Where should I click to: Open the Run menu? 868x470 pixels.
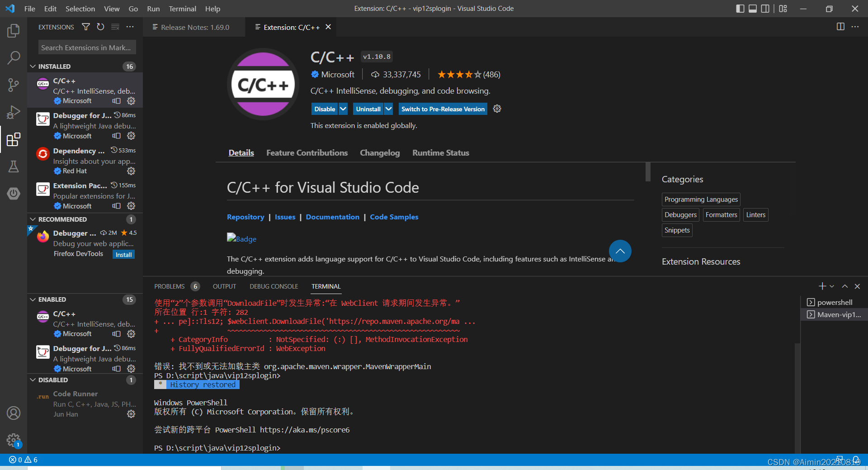153,9
